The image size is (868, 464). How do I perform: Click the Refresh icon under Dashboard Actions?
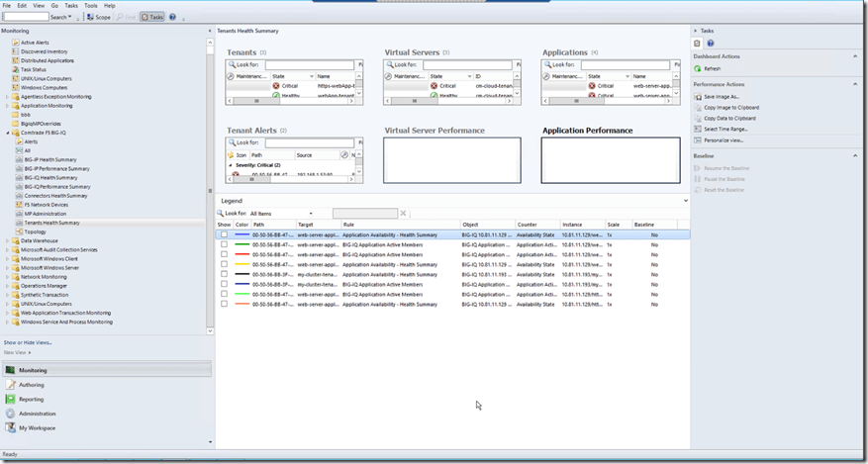click(697, 68)
